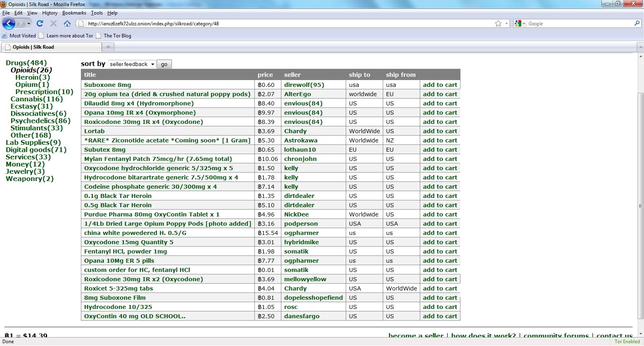Viewport: 644px width, 346px height.
Task: View seller profile podperson
Action: [x=301, y=224]
